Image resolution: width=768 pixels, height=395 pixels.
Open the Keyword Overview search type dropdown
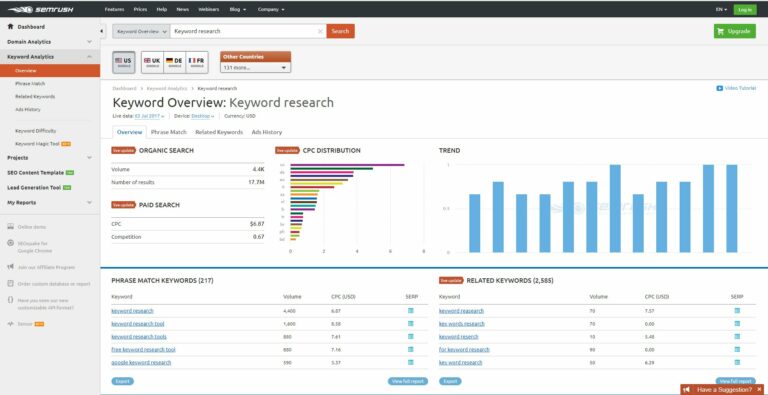tap(142, 31)
